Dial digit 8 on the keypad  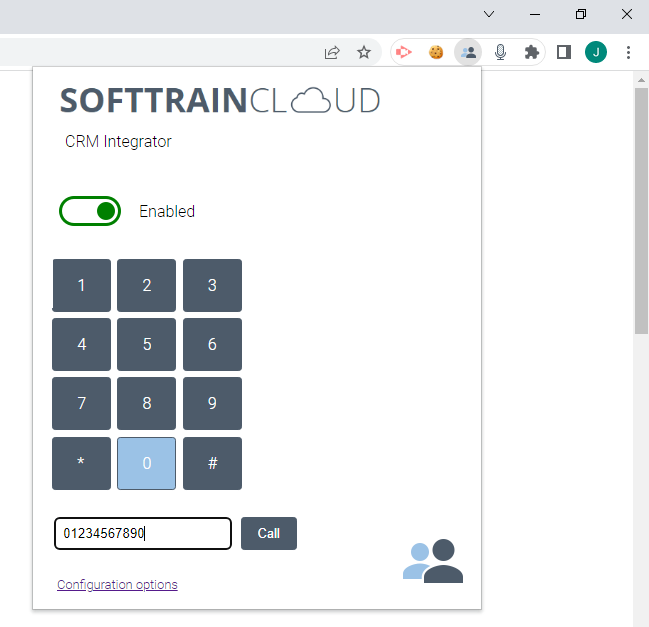tap(147, 404)
